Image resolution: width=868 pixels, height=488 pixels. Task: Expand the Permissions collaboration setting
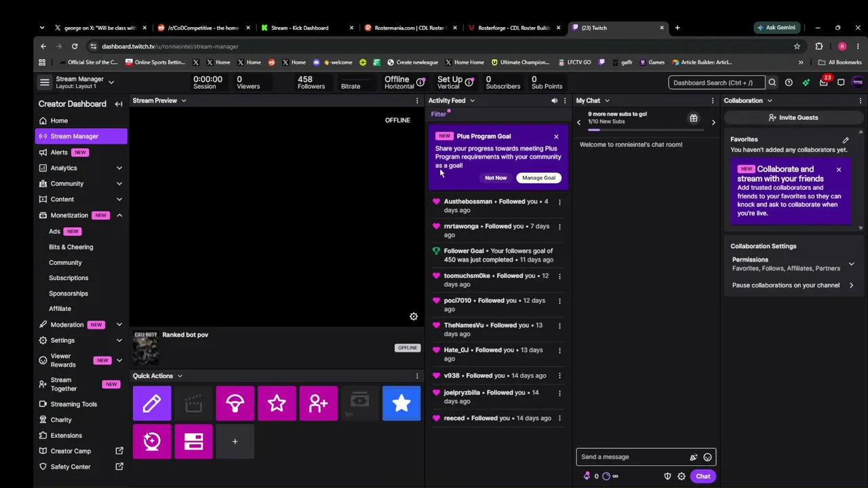(851, 264)
